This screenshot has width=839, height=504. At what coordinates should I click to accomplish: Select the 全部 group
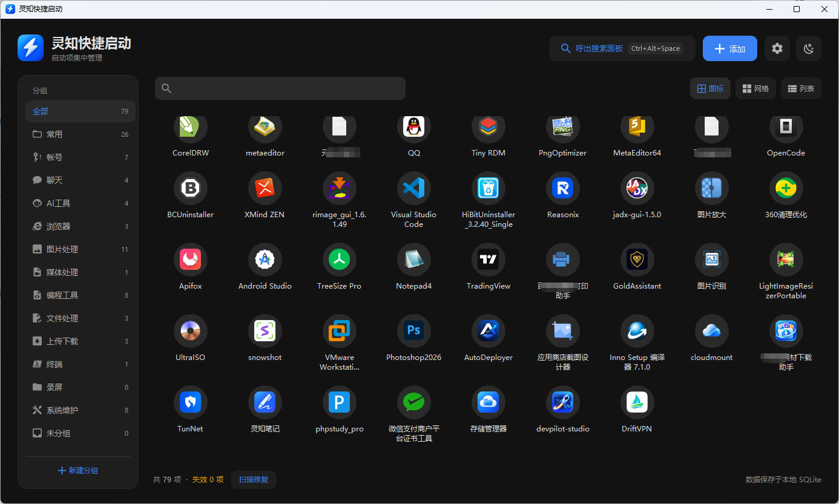[x=81, y=111]
